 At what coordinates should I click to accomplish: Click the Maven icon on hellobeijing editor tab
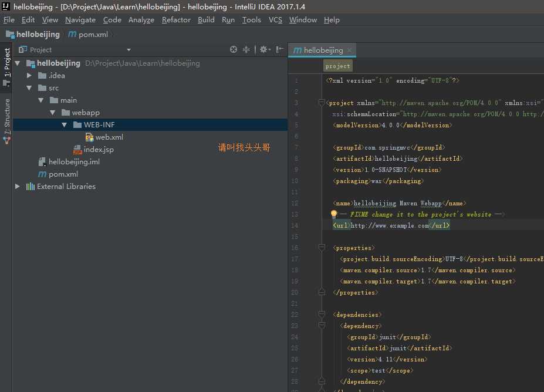coord(298,50)
